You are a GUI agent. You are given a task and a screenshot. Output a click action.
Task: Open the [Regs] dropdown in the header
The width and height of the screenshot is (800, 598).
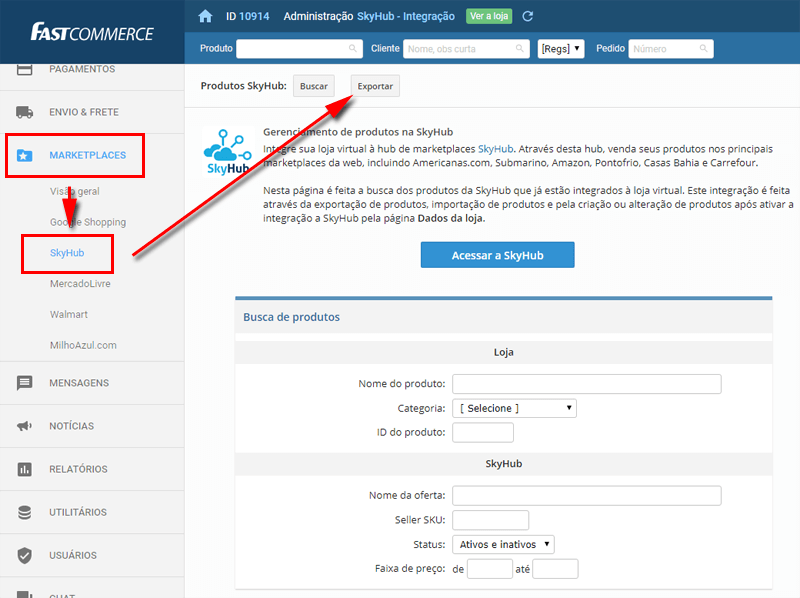(561, 49)
